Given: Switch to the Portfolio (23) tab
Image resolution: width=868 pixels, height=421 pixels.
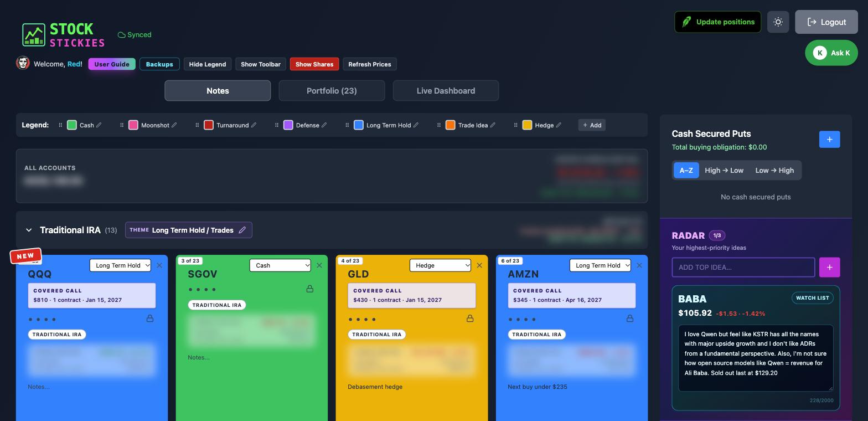Looking at the screenshot, I should (332, 91).
